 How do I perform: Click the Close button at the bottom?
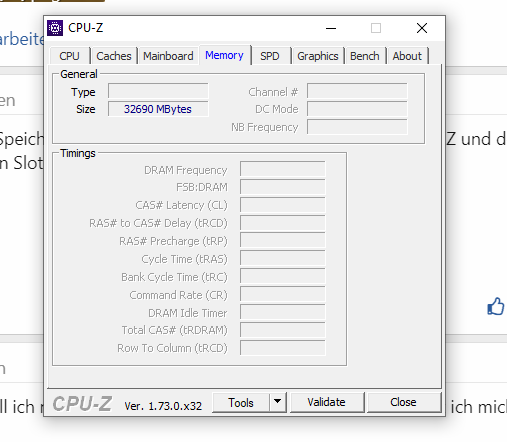tap(403, 402)
